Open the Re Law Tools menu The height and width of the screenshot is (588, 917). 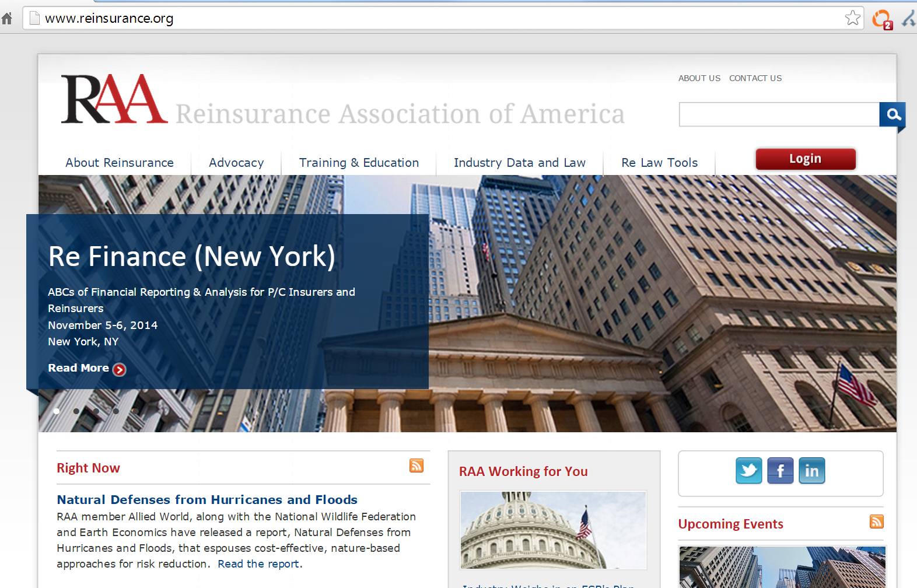click(x=660, y=163)
